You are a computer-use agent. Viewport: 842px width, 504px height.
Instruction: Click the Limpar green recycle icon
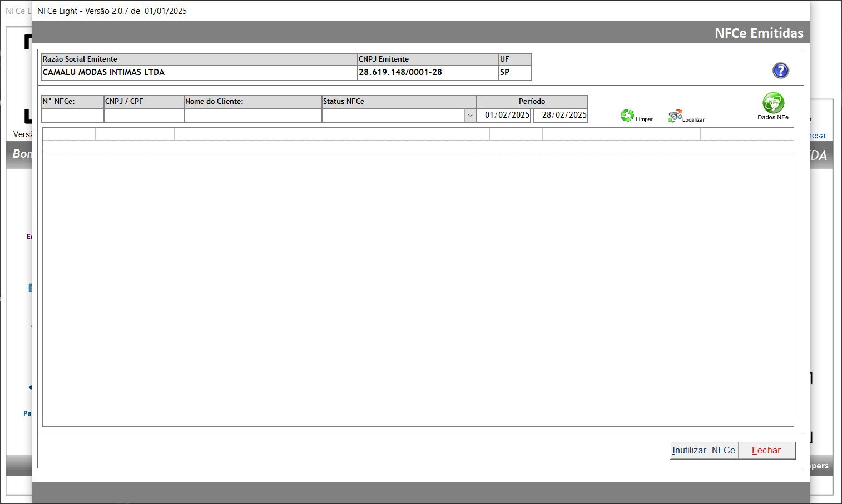tap(627, 116)
